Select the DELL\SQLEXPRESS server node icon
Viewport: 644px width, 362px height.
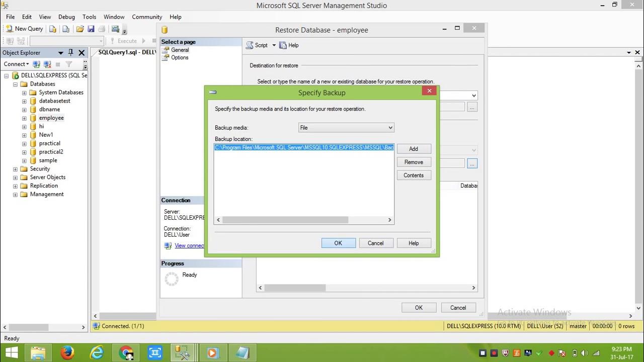(x=16, y=75)
